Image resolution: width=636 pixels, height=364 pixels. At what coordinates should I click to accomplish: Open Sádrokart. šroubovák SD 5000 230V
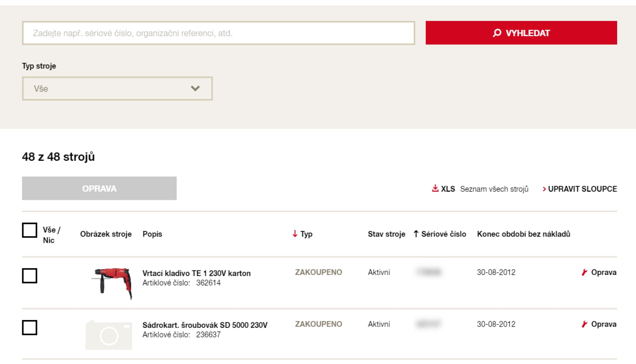click(205, 325)
